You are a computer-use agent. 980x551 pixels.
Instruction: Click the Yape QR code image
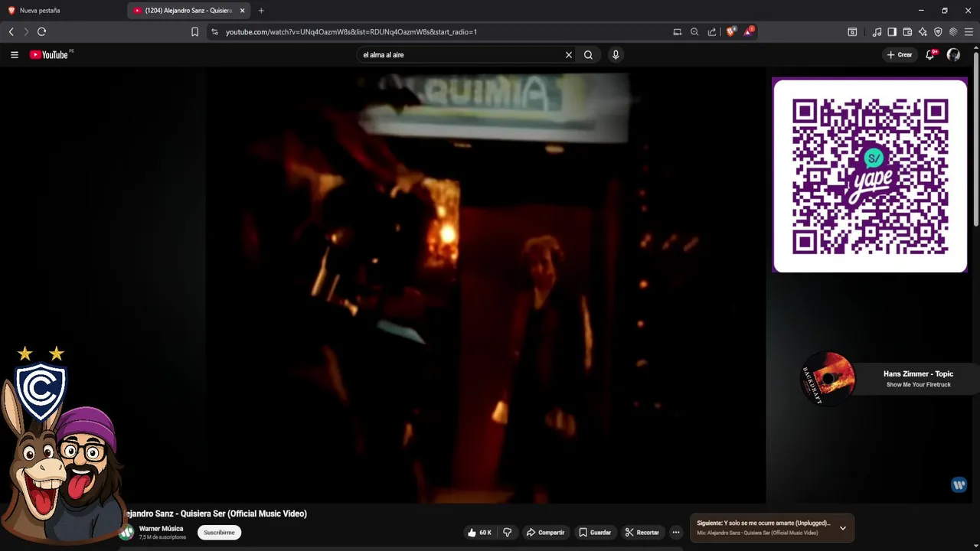pos(870,176)
